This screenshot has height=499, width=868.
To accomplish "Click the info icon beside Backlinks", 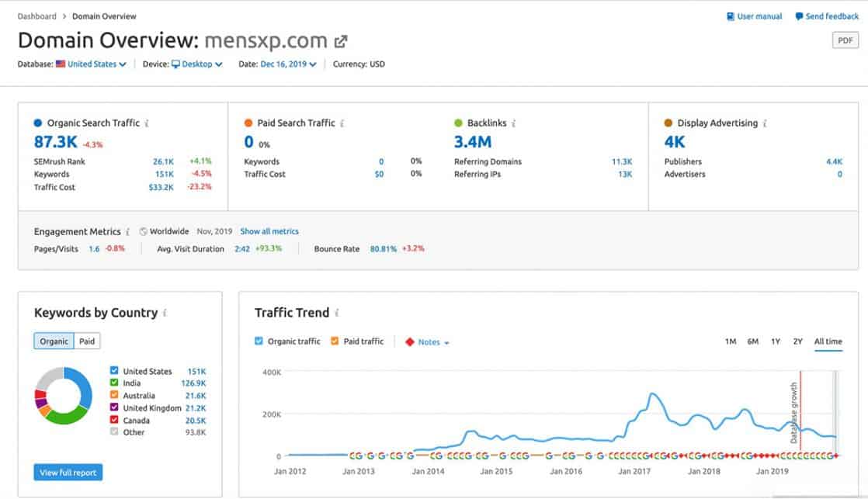I will [514, 123].
